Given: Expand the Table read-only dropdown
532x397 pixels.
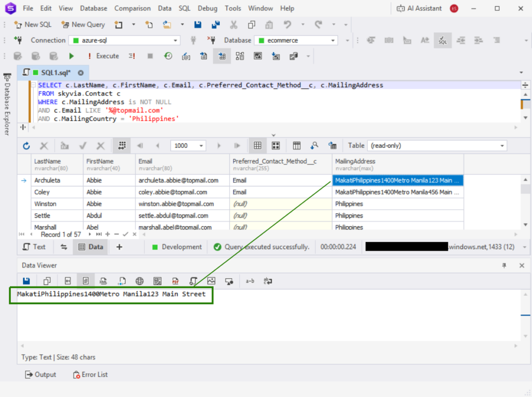Looking at the screenshot, I should point(502,146).
